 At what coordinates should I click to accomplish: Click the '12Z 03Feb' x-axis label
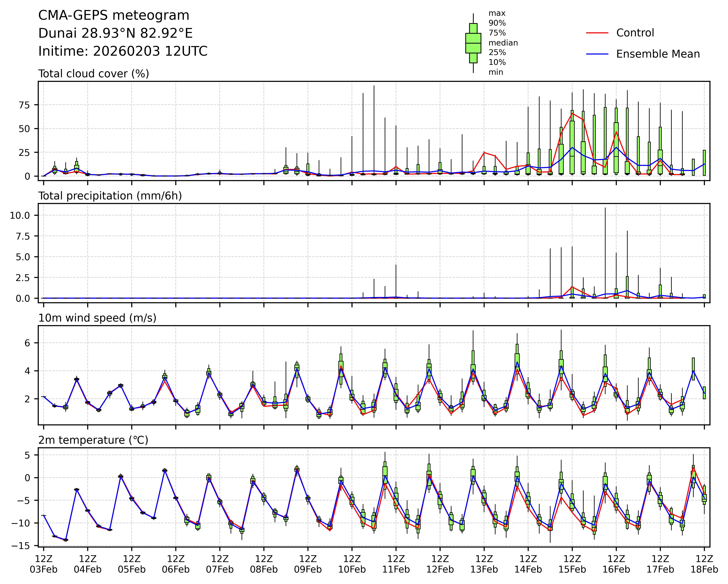point(44,564)
